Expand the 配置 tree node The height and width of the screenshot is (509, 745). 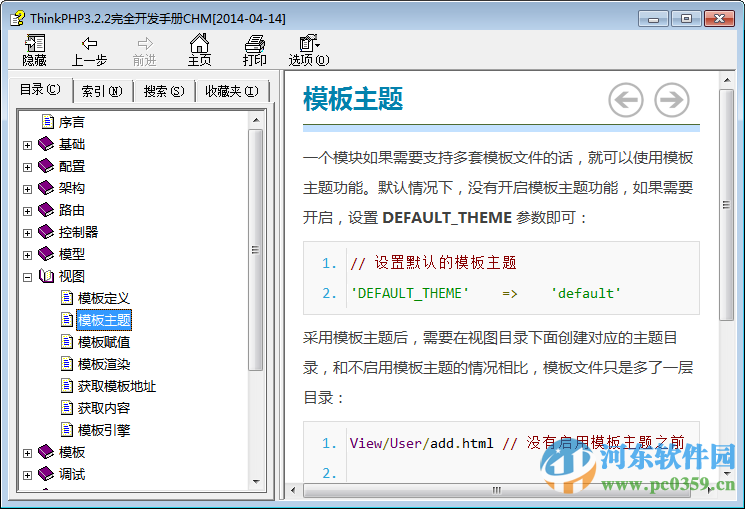click(x=28, y=167)
